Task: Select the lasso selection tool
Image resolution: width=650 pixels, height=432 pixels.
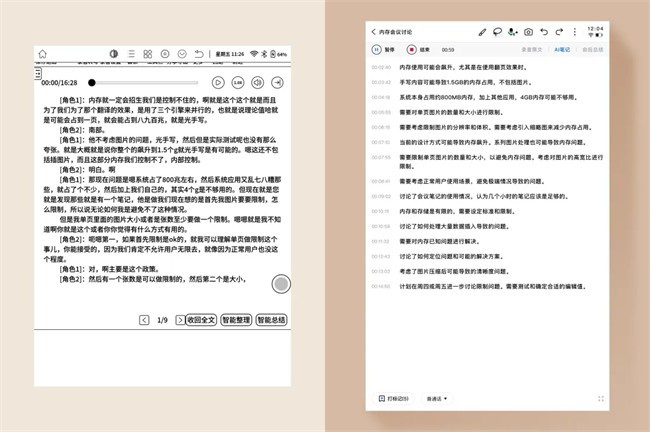Action: (x=497, y=33)
